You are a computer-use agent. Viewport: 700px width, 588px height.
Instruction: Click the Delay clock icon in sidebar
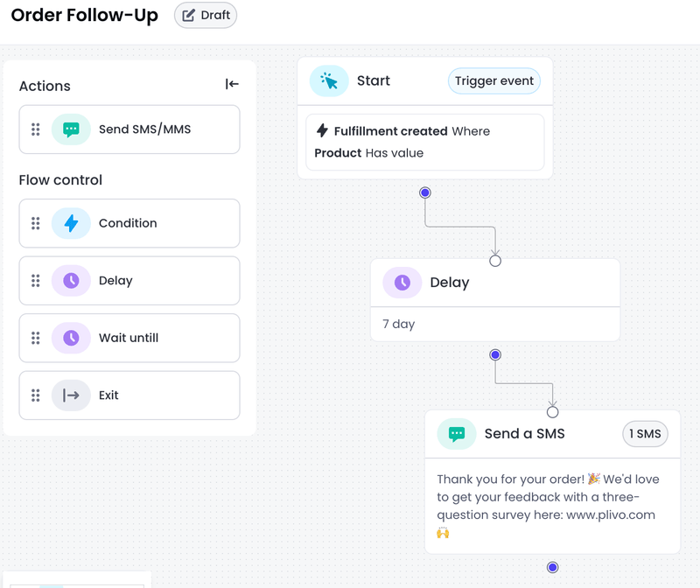coord(71,281)
